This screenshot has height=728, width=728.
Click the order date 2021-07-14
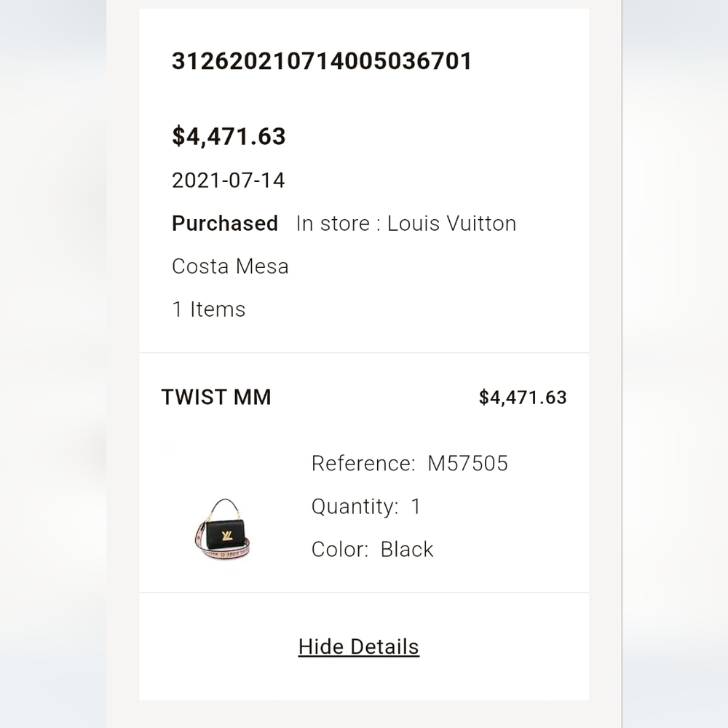[228, 180]
